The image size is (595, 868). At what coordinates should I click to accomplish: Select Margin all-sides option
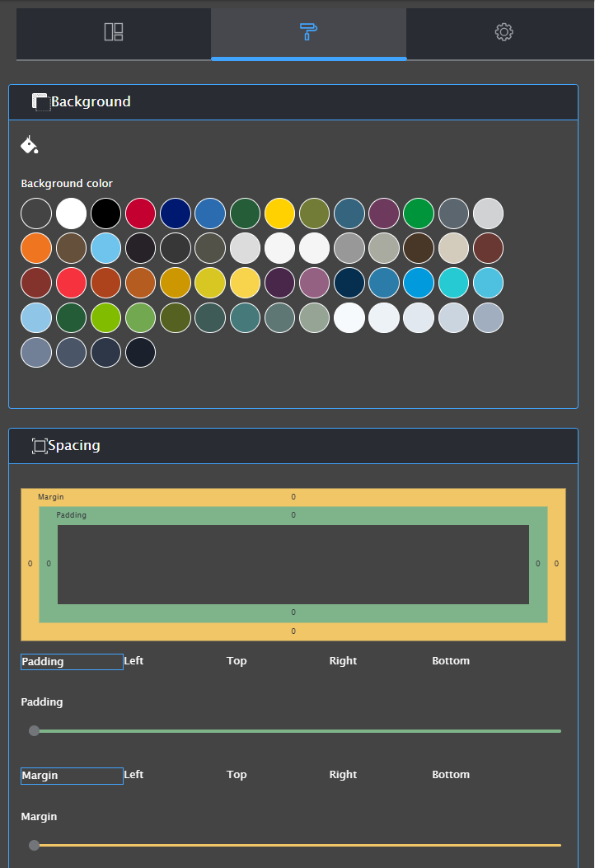[72, 776]
